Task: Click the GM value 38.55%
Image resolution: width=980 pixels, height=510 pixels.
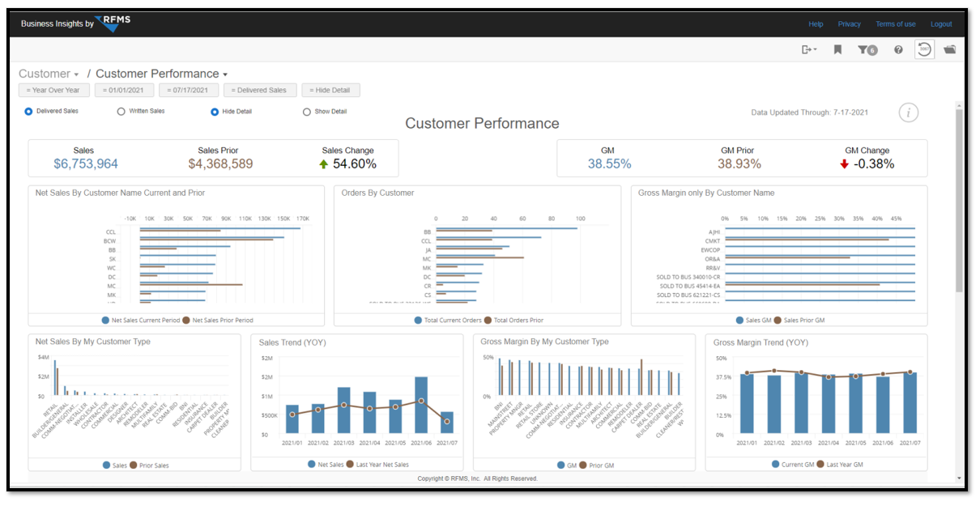Action: coord(609,164)
